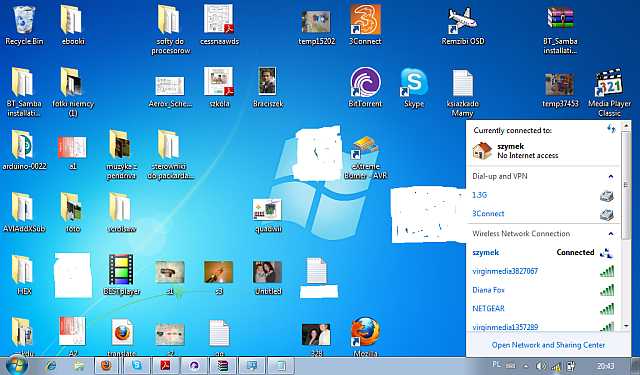This screenshot has width=640, height=375.
Task: Select the 13G dial-up connection
Action: pos(543,195)
